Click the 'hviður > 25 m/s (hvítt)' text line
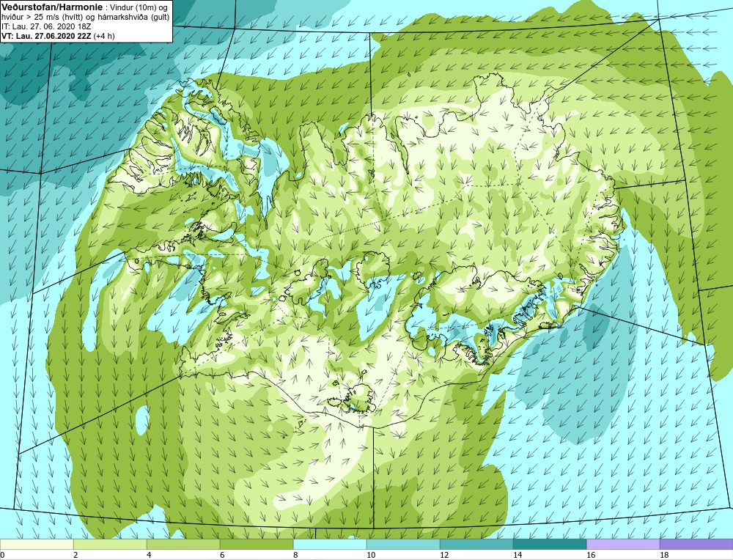The image size is (733, 560). click(x=40, y=18)
